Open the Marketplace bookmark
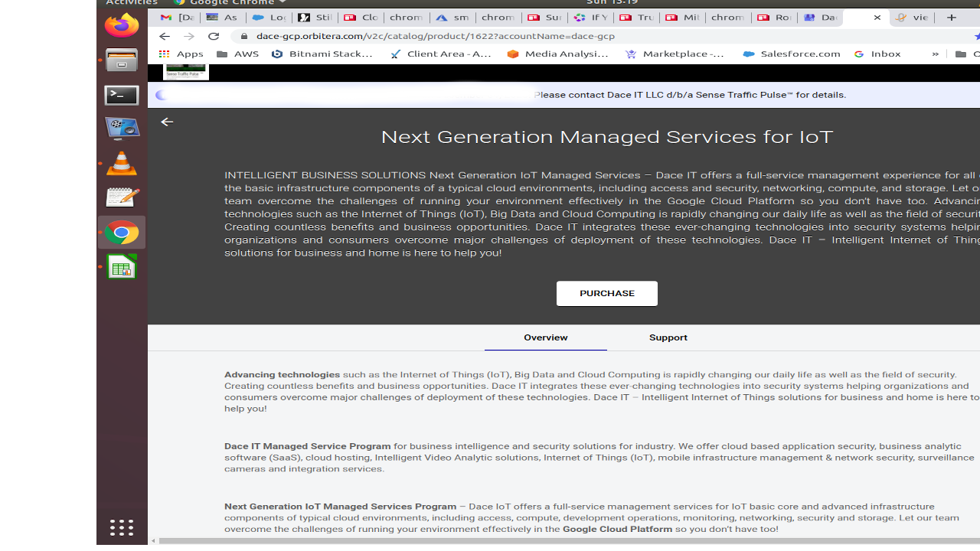This screenshot has height=551, width=980. [x=676, y=54]
